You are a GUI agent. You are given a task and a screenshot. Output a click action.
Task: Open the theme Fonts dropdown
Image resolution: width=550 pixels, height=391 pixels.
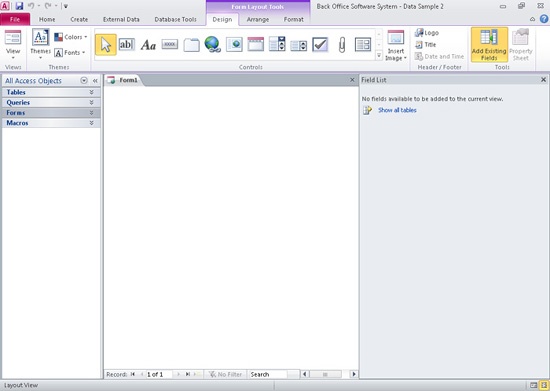pyautogui.click(x=70, y=53)
